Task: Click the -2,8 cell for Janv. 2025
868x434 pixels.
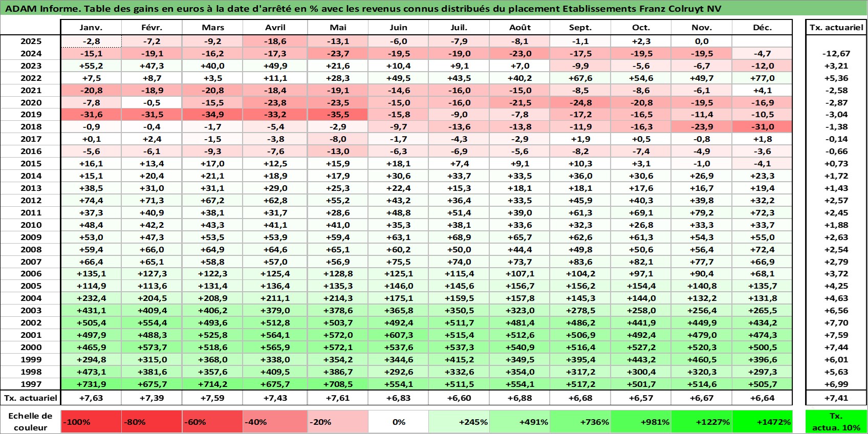Action: (x=91, y=41)
